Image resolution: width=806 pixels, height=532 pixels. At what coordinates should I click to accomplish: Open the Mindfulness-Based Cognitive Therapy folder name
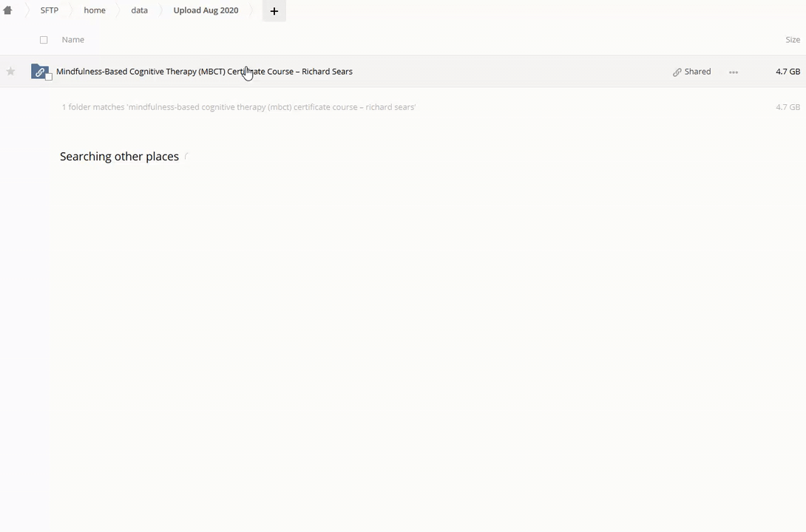tap(204, 72)
